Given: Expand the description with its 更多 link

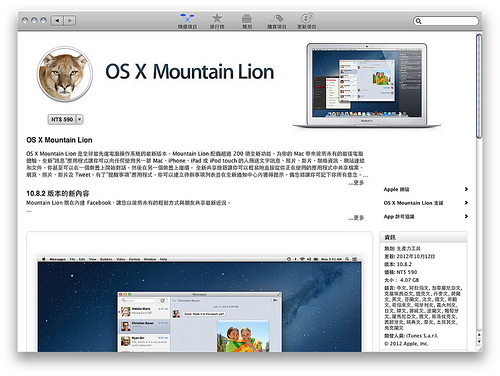Looking at the screenshot, I should click(356, 183).
